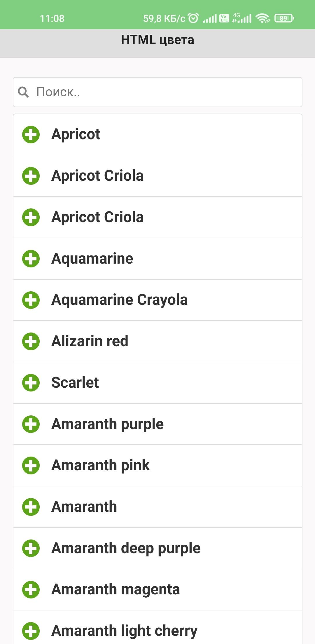Open the first Apricot Criola row

click(x=157, y=176)
